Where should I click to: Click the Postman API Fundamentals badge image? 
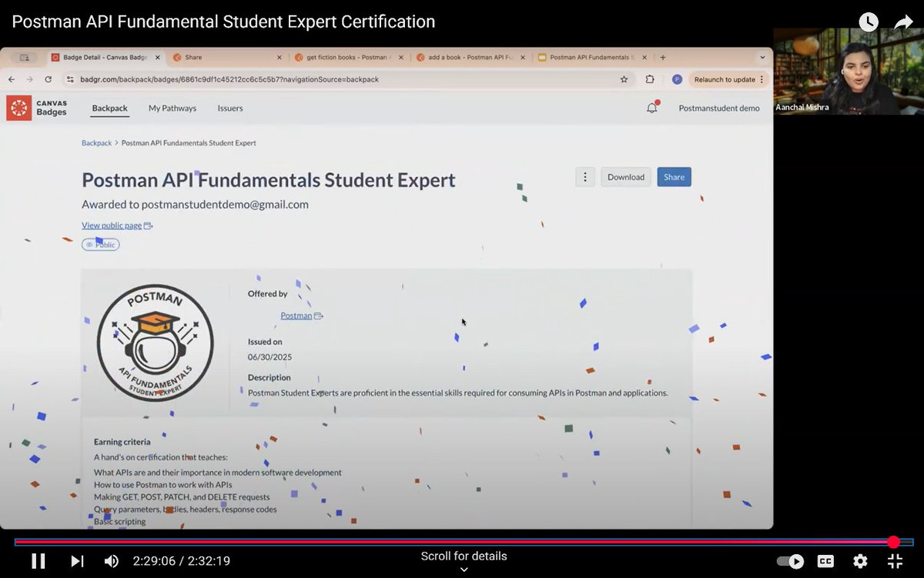point(155,342)
